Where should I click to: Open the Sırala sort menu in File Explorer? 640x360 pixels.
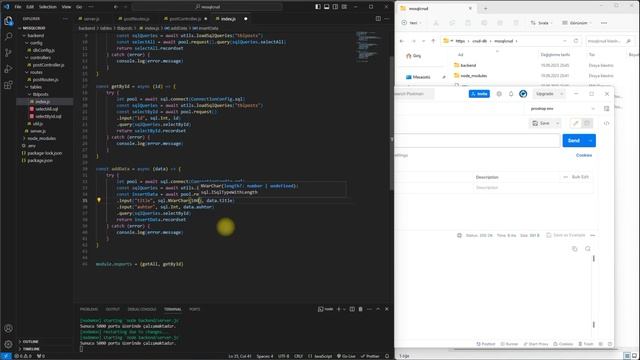tap(540, 23)
